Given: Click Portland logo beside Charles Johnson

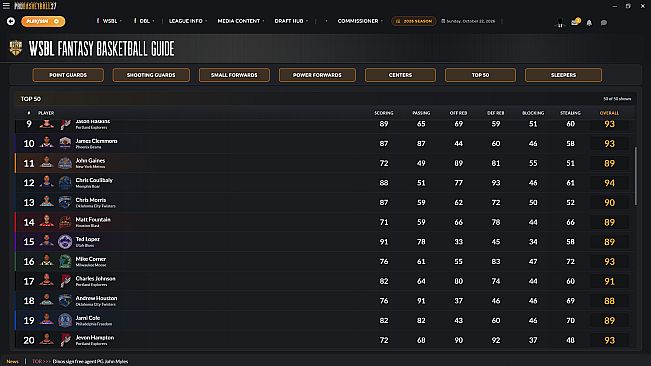Looking at the screenshot, I should (x=65, y=281).
